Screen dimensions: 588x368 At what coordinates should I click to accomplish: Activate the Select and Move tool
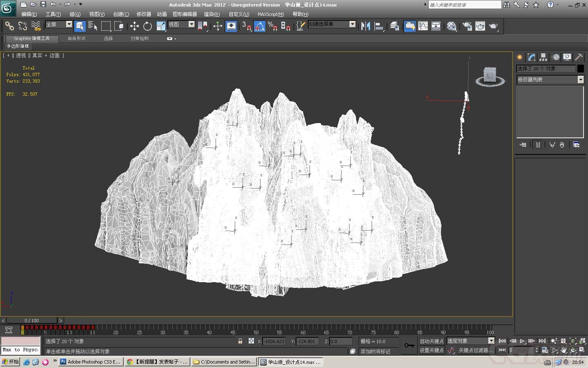(134, 26)
